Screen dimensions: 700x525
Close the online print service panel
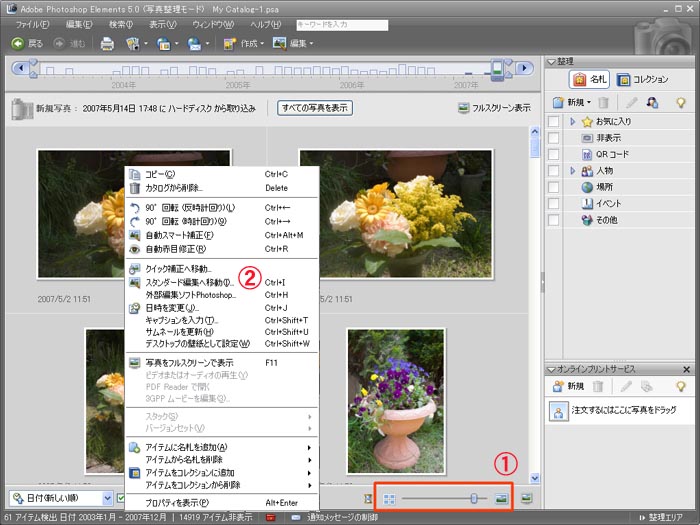point(687,370)
